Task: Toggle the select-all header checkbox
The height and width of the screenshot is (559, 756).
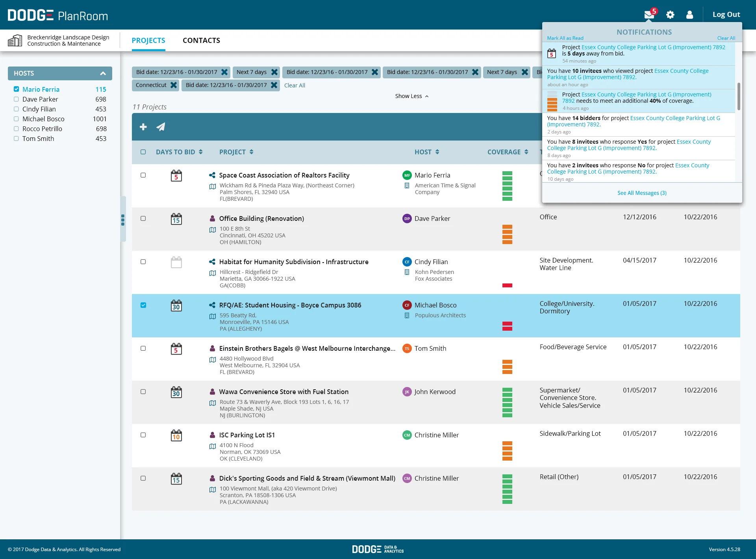Action: pyautogui.click(x=143, y=152)
